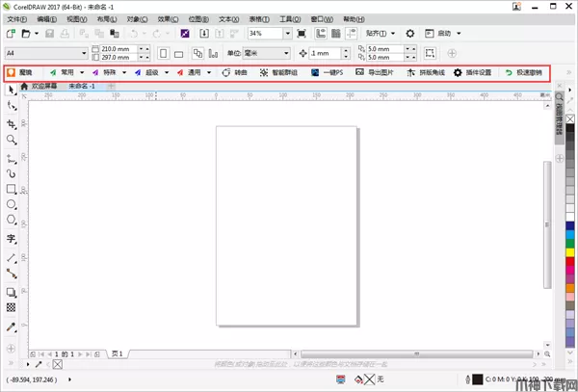Select the Rectangle tool

[12, 189]
